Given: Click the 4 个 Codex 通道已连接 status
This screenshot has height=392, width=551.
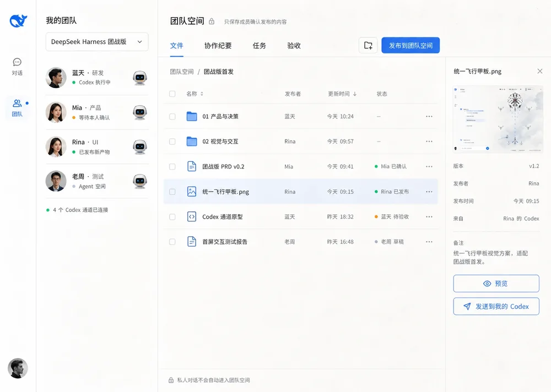Looking at the screenshot, I should 77,210.
